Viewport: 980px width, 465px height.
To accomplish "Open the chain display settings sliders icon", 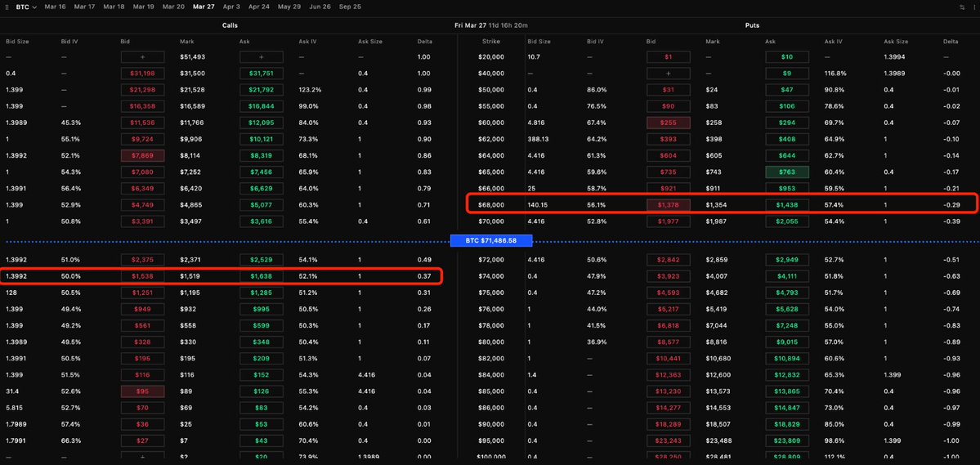I will (962, 7).
